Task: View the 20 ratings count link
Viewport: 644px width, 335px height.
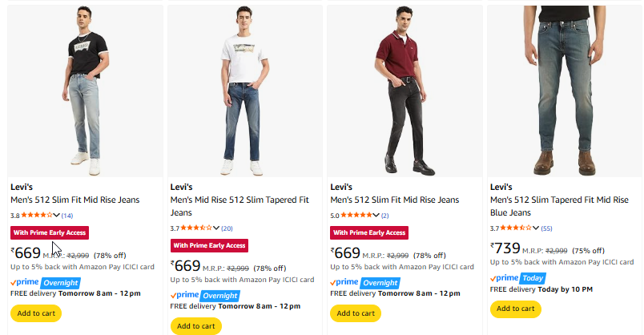Action: point(227,228)
